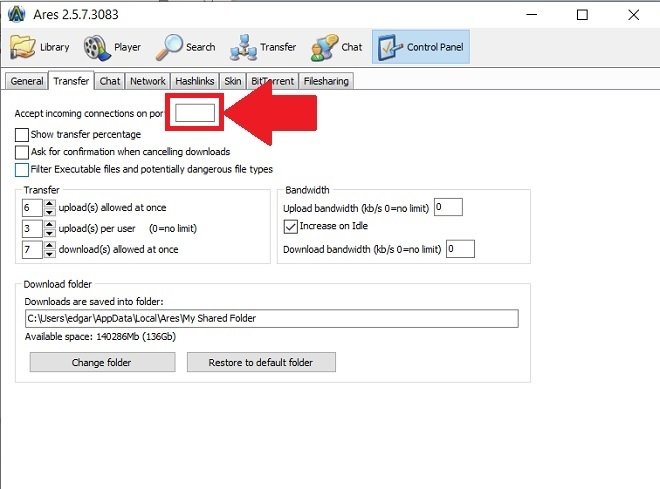Click the Search magnifying glass icon
This screenshot has width=660, height=489.
point(169,47)
